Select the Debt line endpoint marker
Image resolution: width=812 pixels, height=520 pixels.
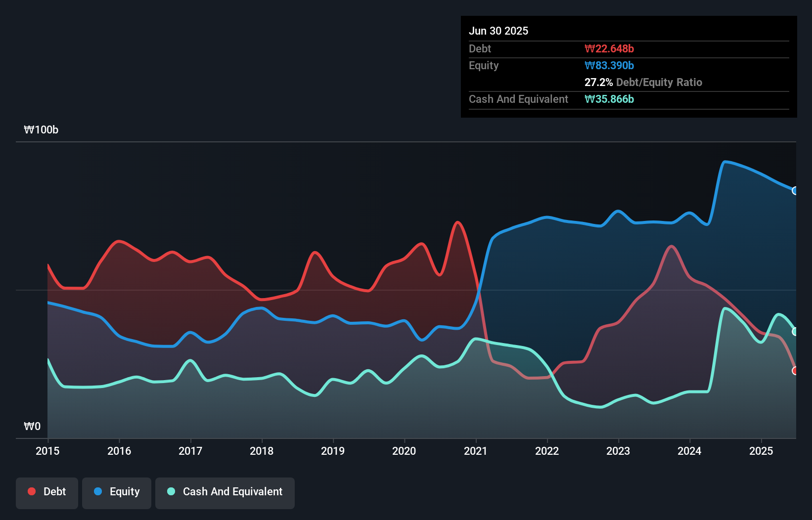[x=795, y=370]
